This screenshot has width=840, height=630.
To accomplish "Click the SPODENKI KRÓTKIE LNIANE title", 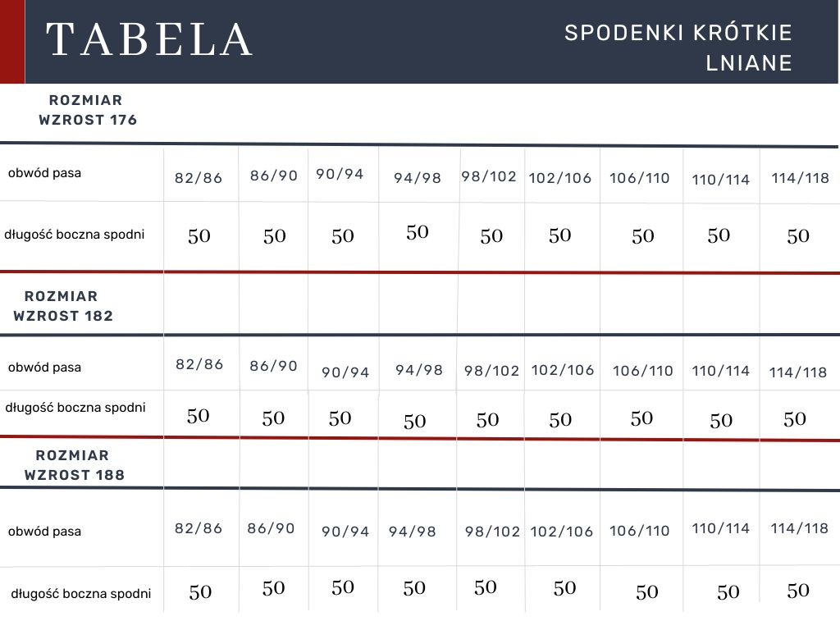I will pos(678,48).
